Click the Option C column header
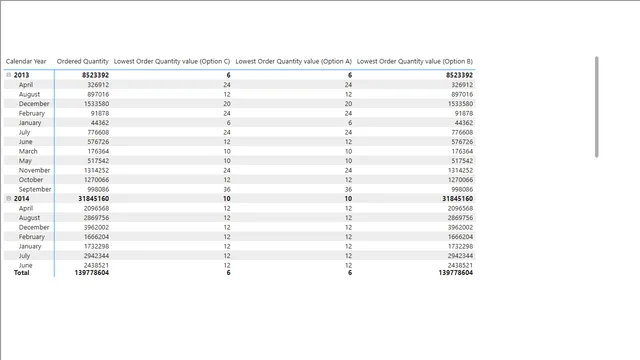 172,61
